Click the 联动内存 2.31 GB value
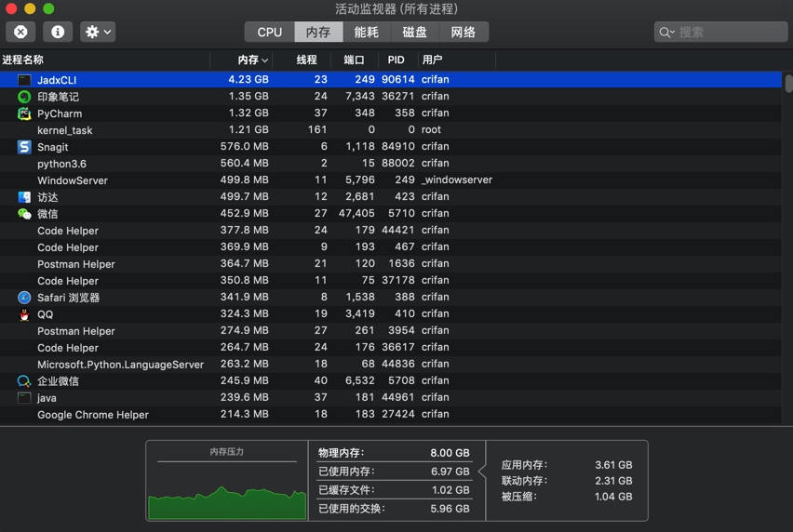 613,481
